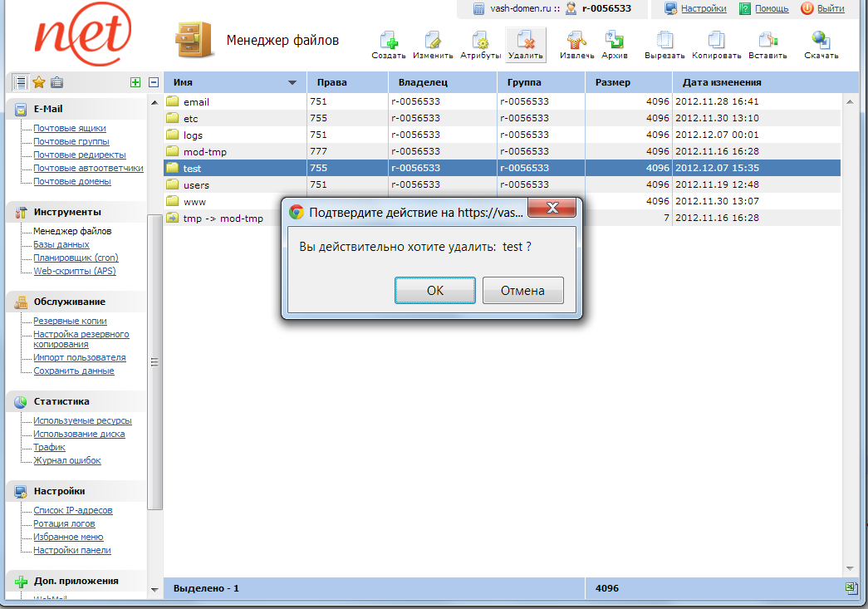Open the Имя column sort dropdown arrow
This screenshot has width=868, height=609.
292,83
